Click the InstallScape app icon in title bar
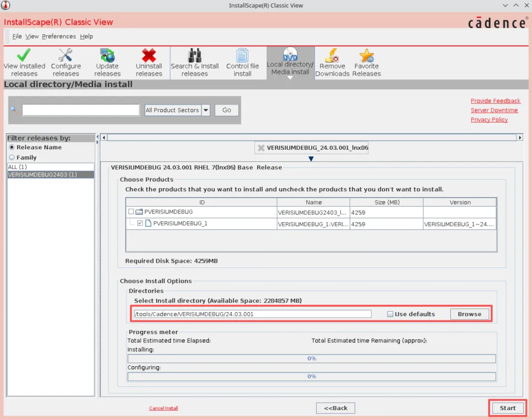Image resolution: width=532 pixels, height=419 pixels. point(5,5)
